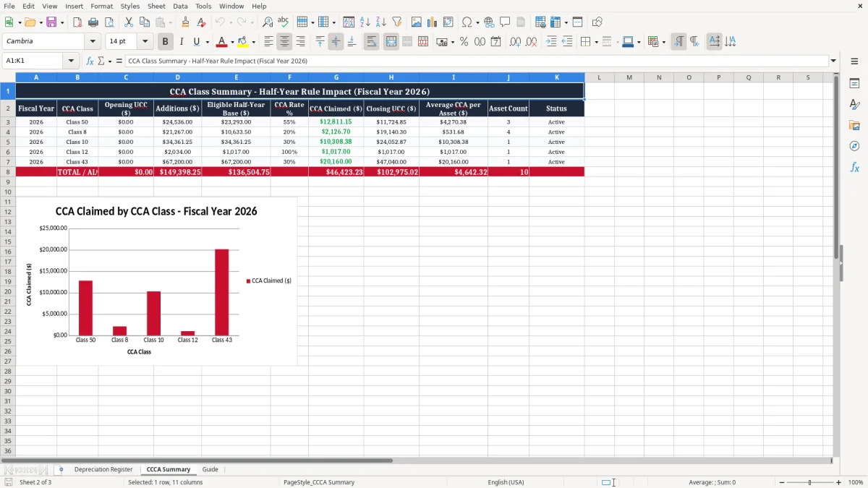Open the Tools menu
Viewport: 868px width, 488px height.
click(x=203, y=6)
